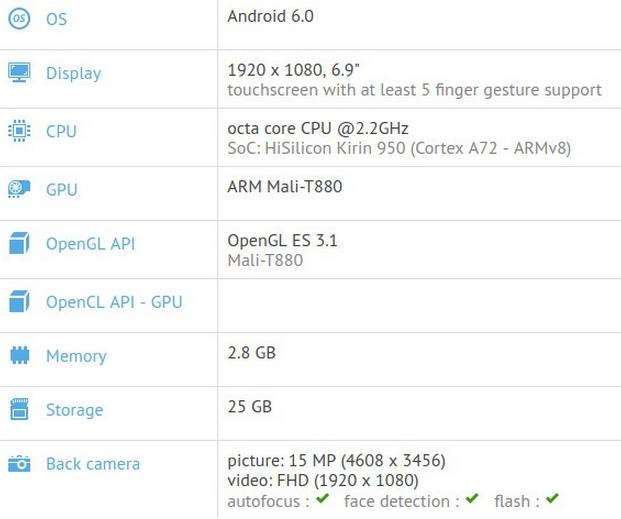Click the autofocus green checkmark
This screenshot has width=621, height=519.
click(x=322, y=499)
